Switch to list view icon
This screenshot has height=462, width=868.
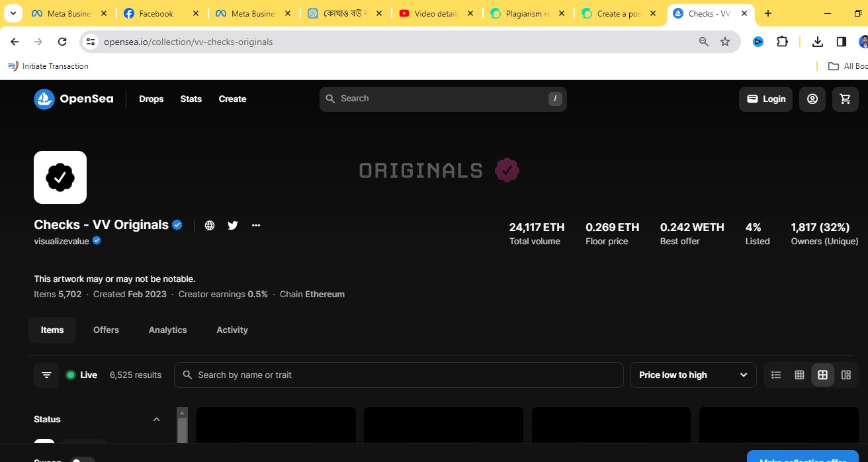[776, 375]
